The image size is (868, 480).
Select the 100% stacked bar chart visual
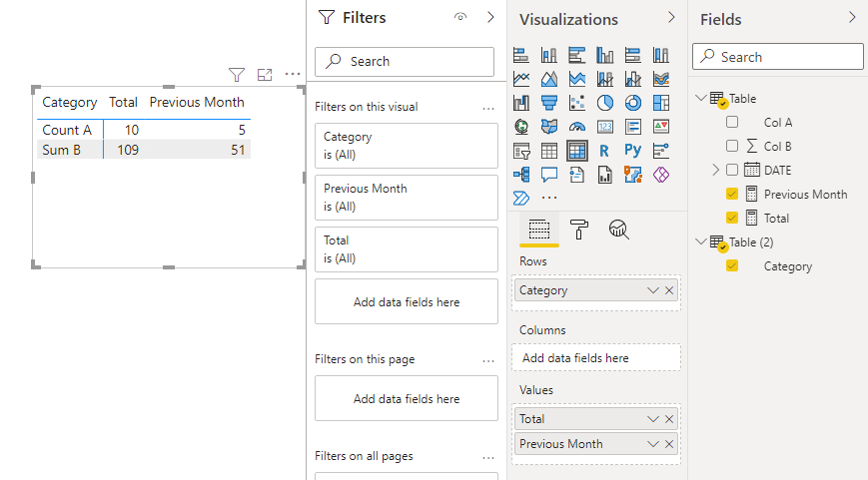[632, 55]
